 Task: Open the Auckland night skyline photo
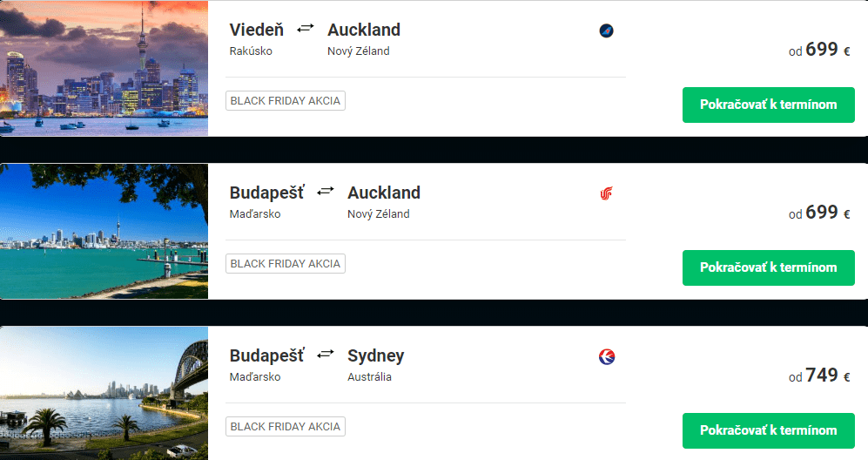(104, 69)
